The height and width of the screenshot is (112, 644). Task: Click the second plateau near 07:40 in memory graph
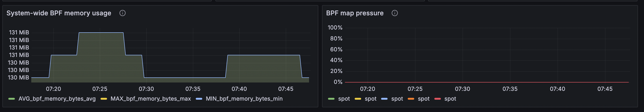263,55
